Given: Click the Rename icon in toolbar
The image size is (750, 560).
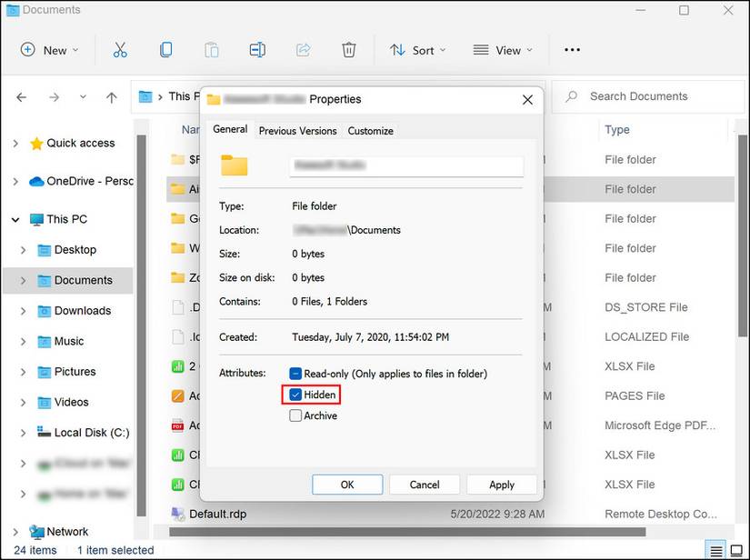Looking at the screenshot, I should (257, 50).
